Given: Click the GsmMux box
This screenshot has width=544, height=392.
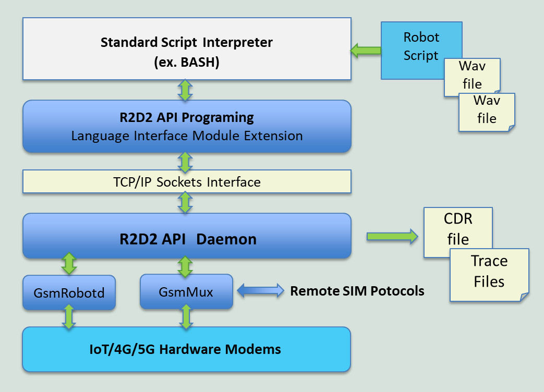Looking at the screenshot, I should (186, 291).
